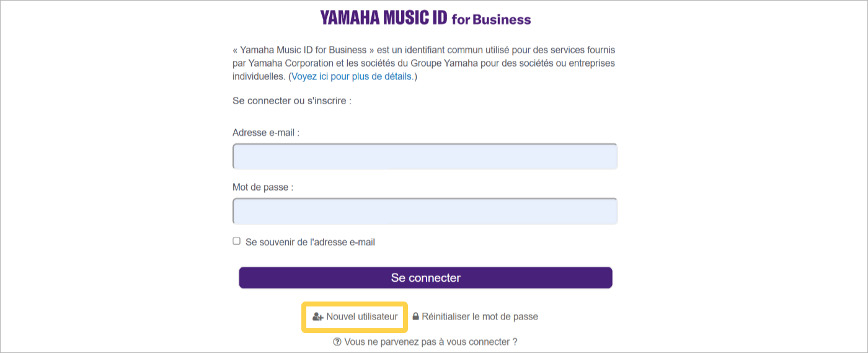Follow "Voyez ici pour plus de détails" link
The image size is (868, 353).
[x=352, y=77]
